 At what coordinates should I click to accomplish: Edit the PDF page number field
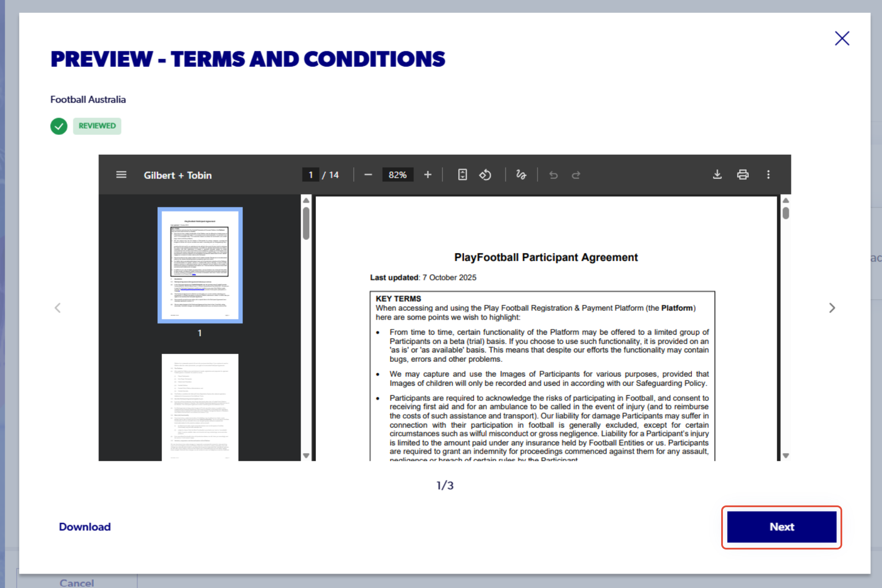310,175
